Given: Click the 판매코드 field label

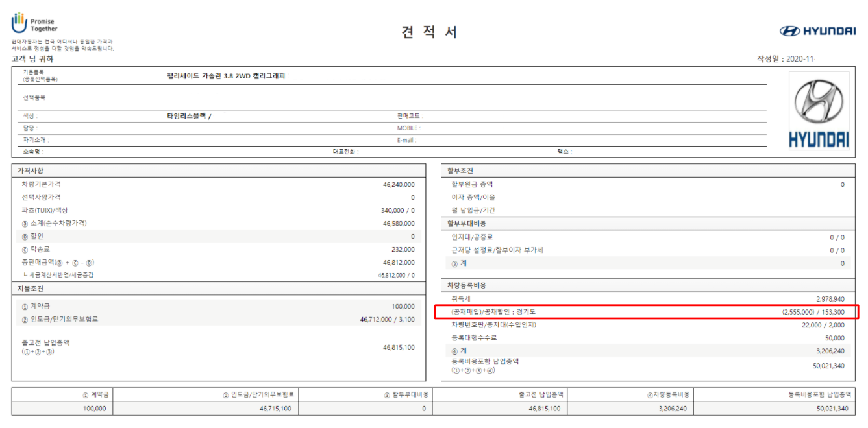Looking at the screenshot, I should pyautogui.click(x=410, y=116).
